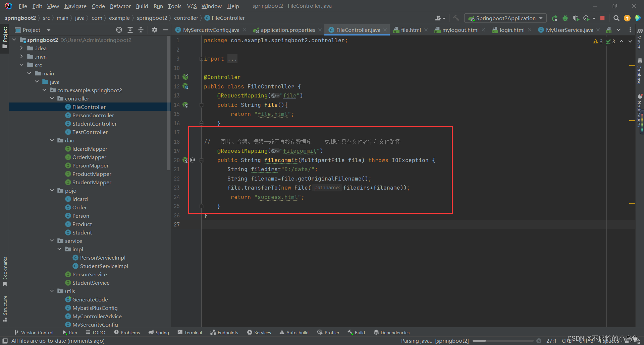This screenshot has width=644, height=345.
Task: Open the Notifications tool window
Action: 640,111
